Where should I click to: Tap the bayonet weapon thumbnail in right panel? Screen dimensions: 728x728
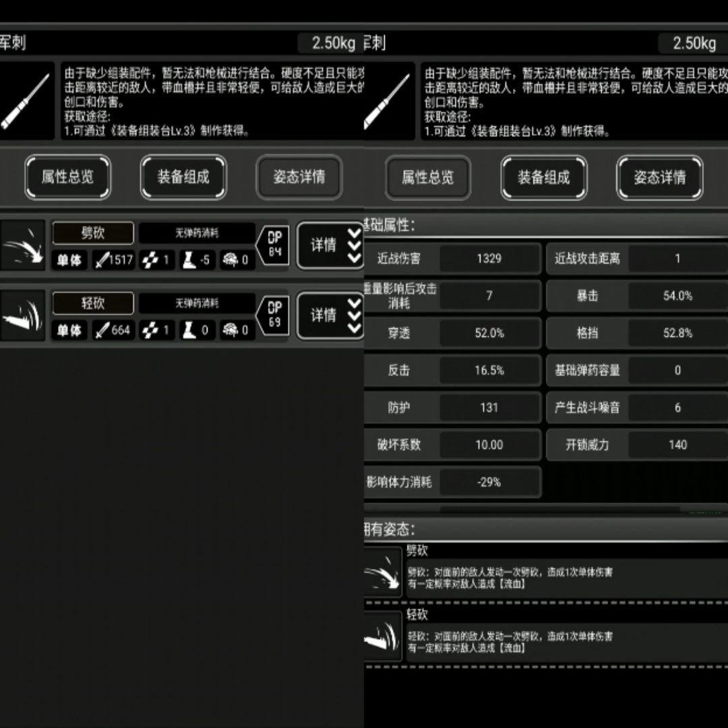(x=388, y=100)
